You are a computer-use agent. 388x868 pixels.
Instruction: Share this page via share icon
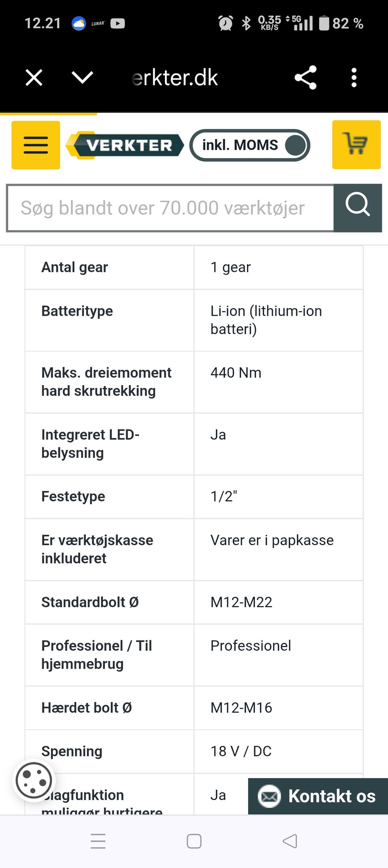306,77
